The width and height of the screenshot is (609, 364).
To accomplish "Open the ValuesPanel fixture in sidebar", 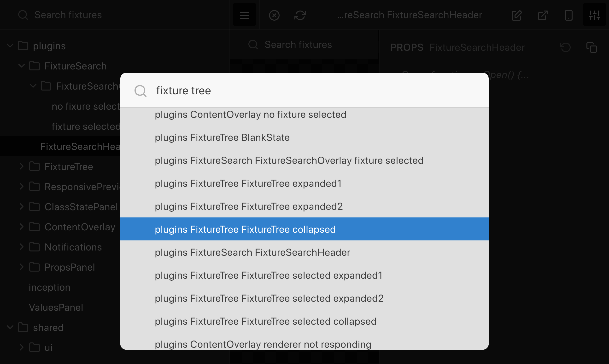I will click(x=56, y=307).
